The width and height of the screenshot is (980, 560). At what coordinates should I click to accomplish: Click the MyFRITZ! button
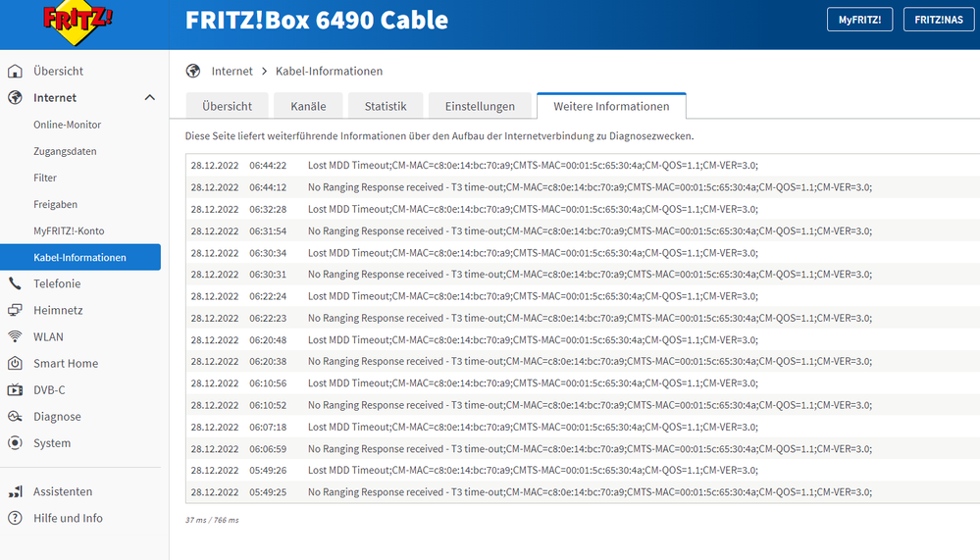(x=860, y=20)
